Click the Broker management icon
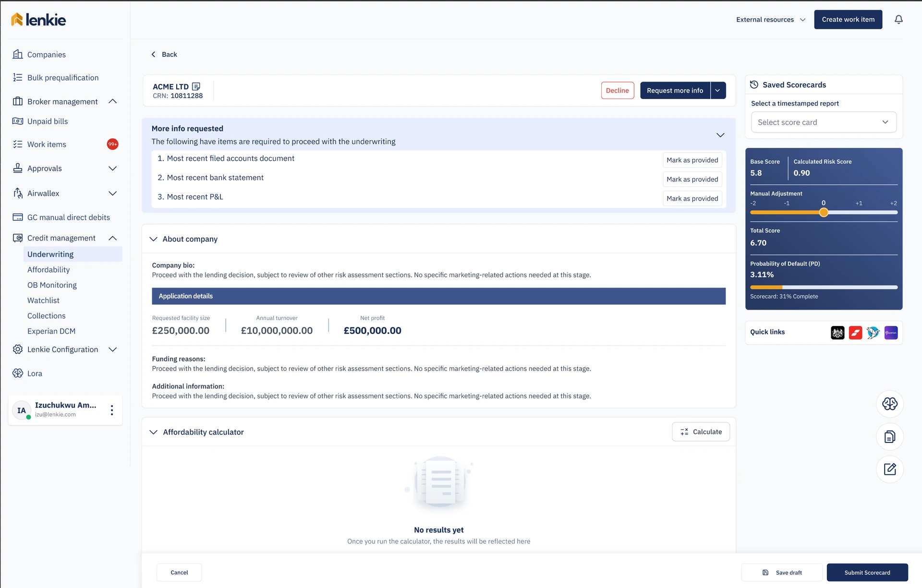The width and height of the screenshot is (922, 588). pos(18,101)
